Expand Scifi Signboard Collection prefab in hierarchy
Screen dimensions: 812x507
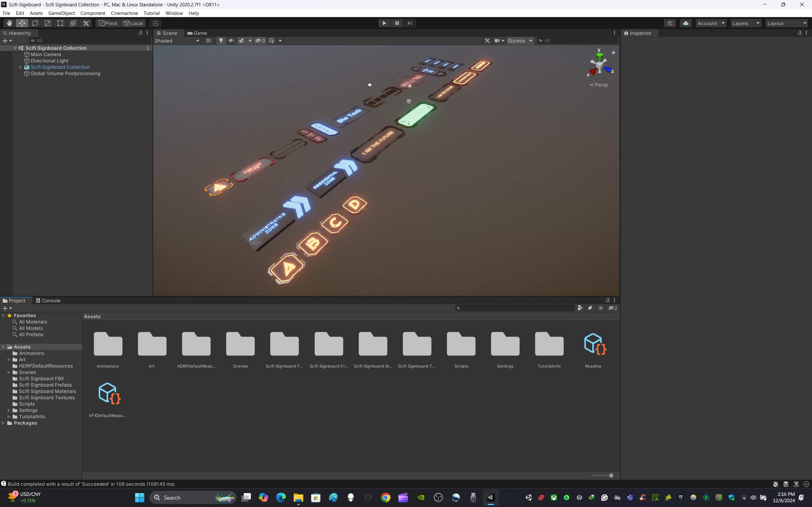21,67
